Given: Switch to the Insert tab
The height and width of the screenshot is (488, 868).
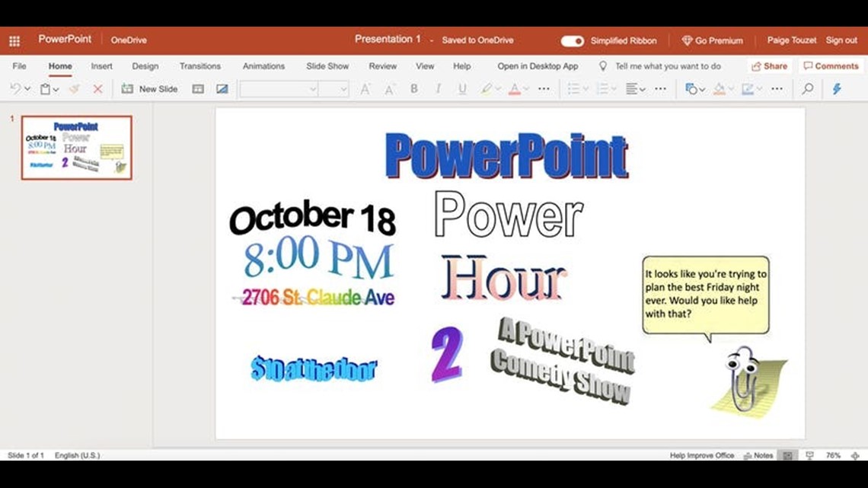Looking at the screenshot, I should [x=102, y=65].
